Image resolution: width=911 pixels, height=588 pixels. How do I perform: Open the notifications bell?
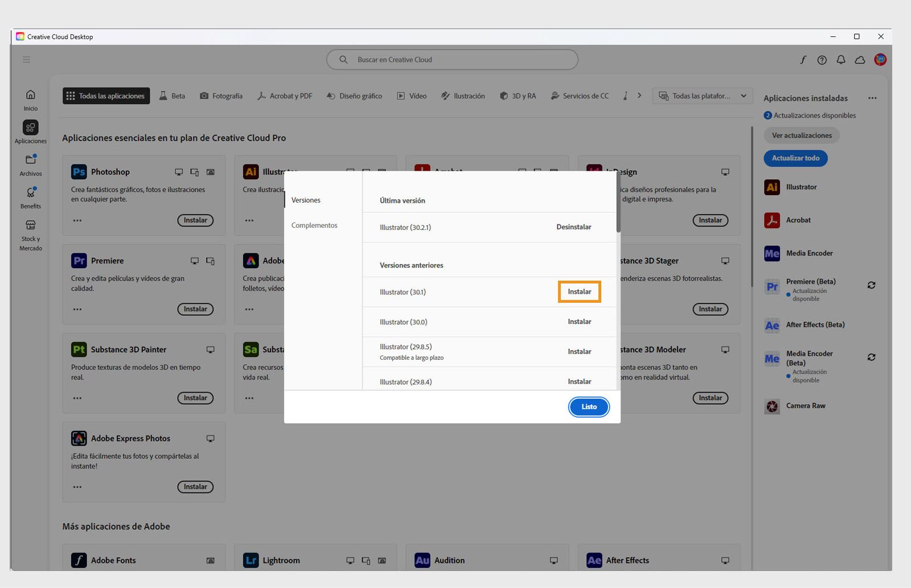[x=841, y=59]
